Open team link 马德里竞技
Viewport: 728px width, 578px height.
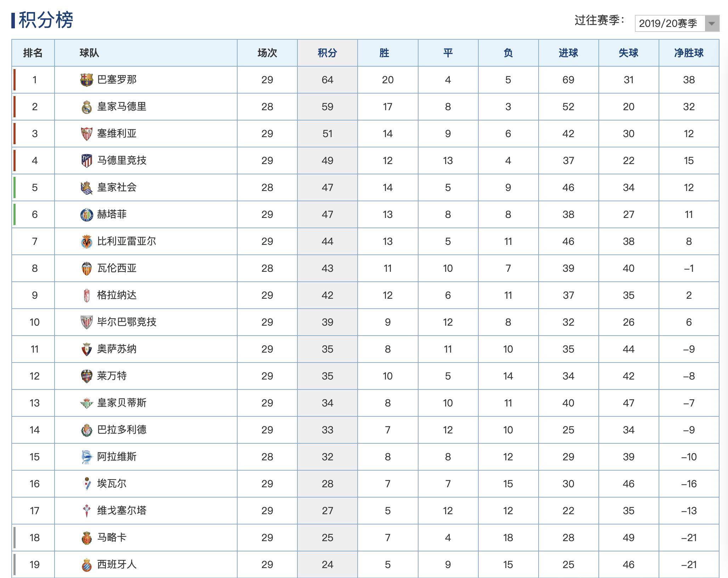coord(122,161)
